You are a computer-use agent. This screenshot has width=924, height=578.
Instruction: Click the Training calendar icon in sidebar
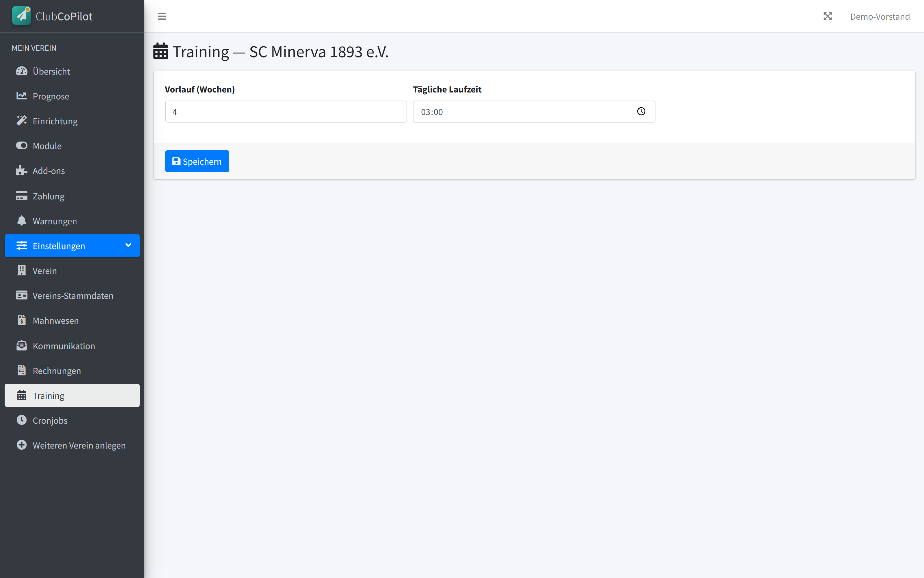[x=22, y=395]
